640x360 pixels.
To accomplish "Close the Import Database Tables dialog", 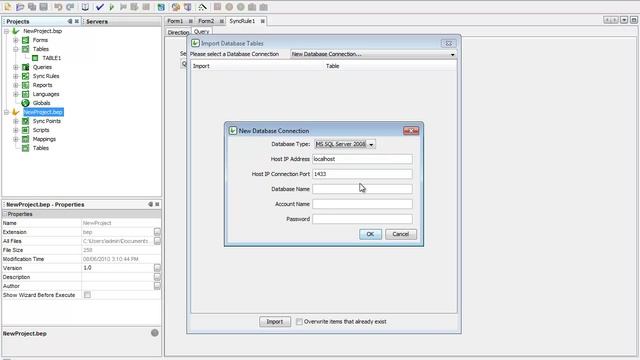I will [448, 43].
